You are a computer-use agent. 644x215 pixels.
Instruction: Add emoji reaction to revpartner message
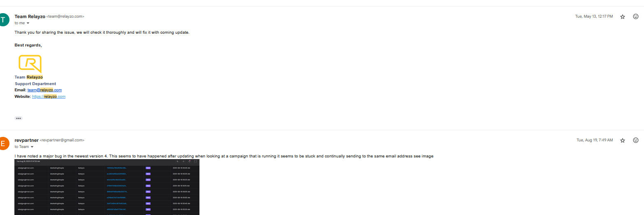click(x=635, y=140)
